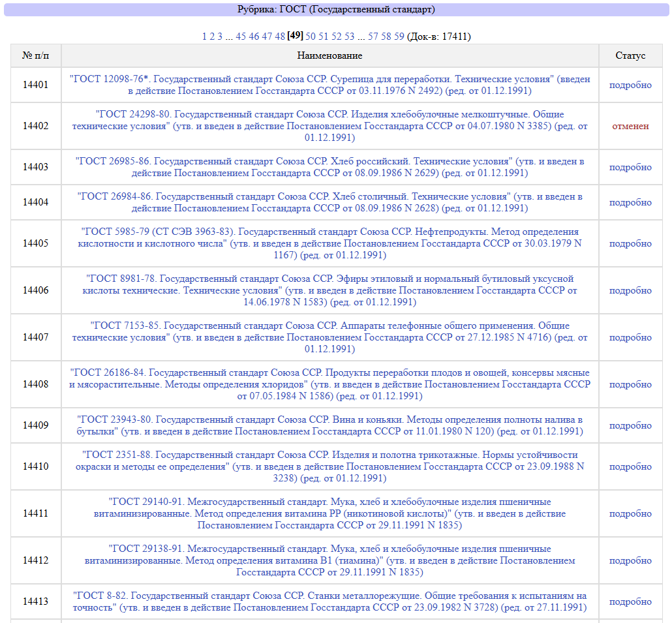672x623 pixels.
Task: Go to pagination page 1
Action: coord(204,37)
